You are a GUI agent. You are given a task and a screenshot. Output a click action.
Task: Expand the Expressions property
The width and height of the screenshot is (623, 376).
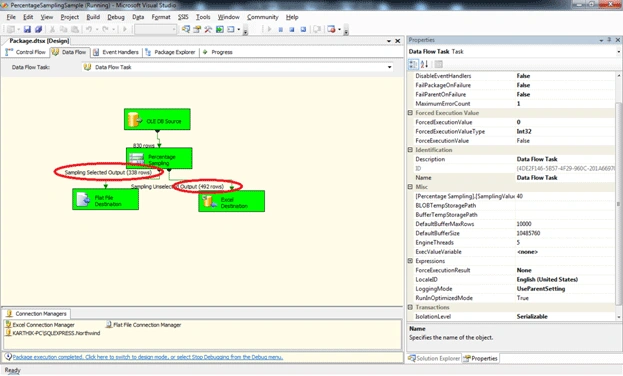pos(410,261)
